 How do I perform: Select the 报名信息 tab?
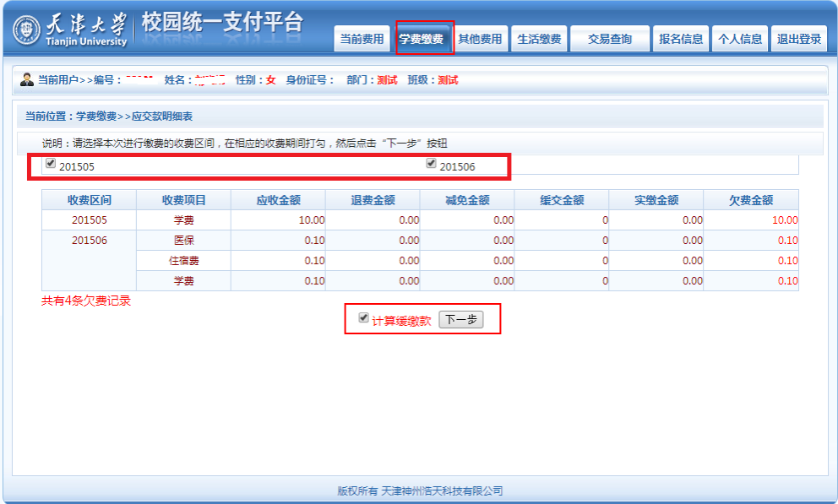point(681,39)
